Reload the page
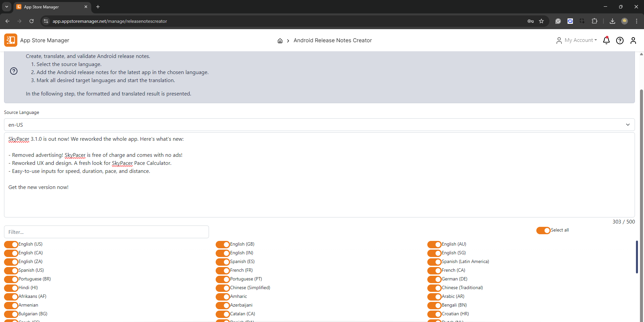This screenshot has height=322, width=644. [x=32, y=21]
